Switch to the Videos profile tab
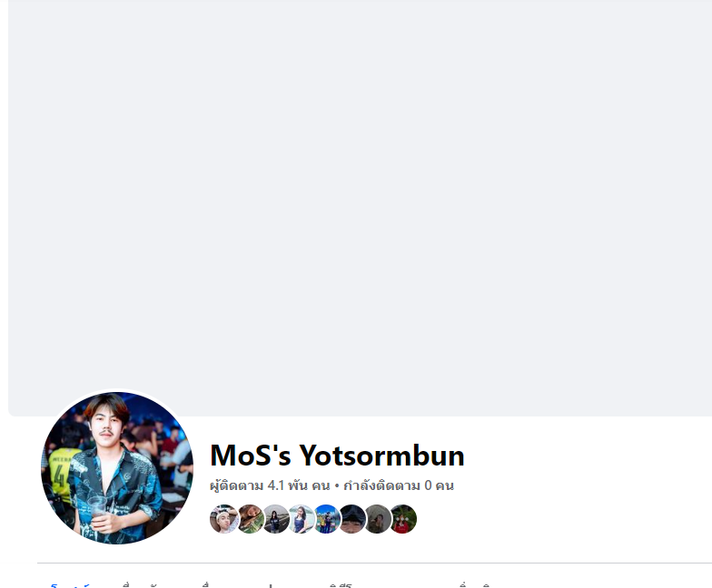This screenshot has width=712, height=588. click(x=341, y=585)
